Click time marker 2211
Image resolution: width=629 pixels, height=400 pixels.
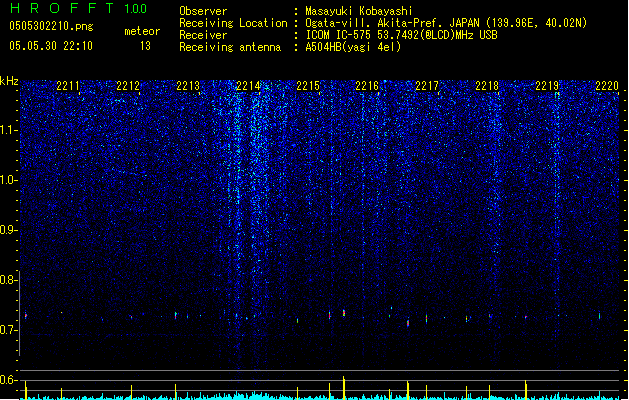pyautogui.click(x=68, y=86)
